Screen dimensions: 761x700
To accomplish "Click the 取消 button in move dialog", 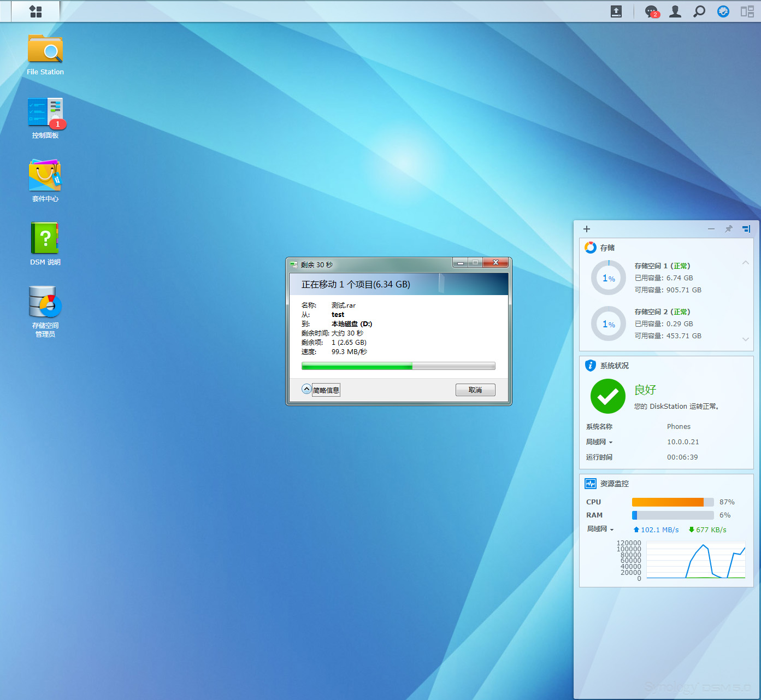I will [x=475, y=390].
